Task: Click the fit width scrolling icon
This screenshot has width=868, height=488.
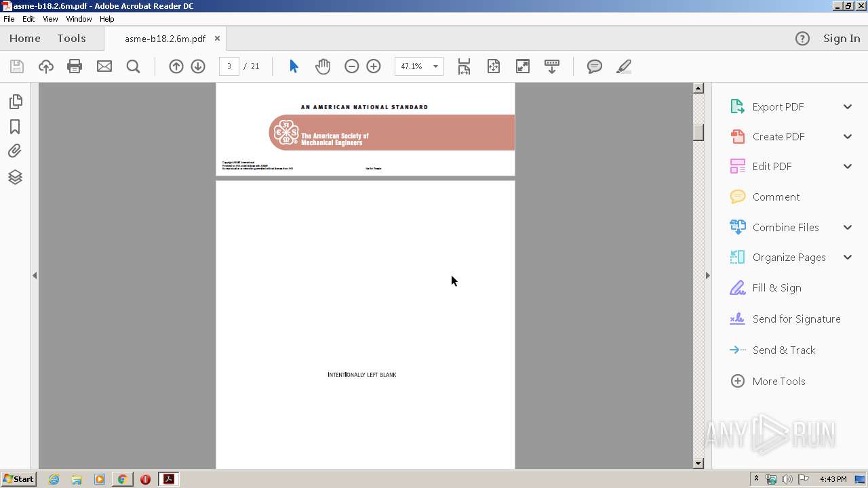Action: [464, 66]
